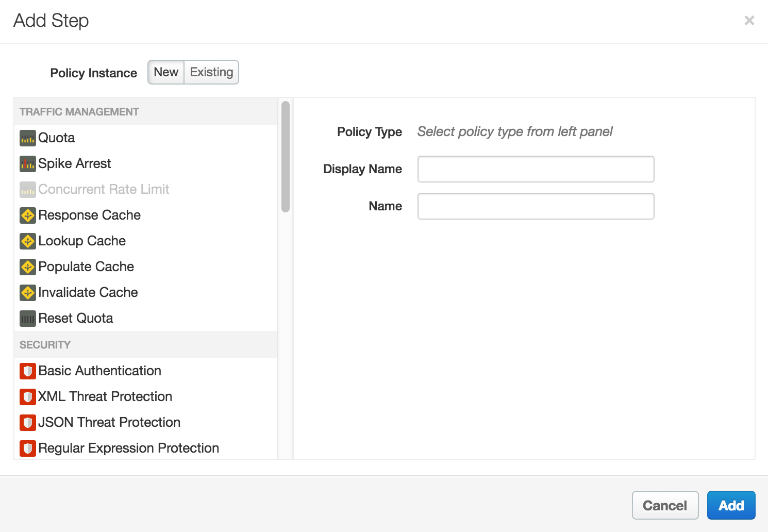Select the XML Threat Protection icon

(27, 397)
